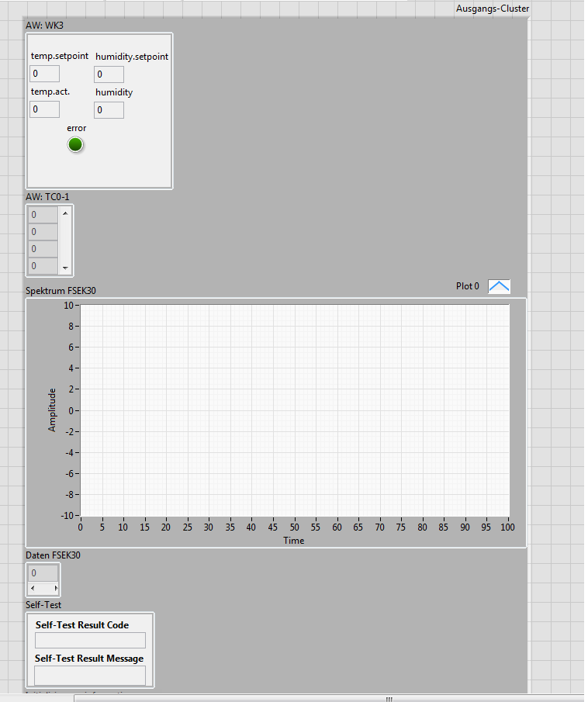This screenshot has width=588, height=702.
Task: Click the humidity numeric field
Action: [x=109, y=110]
